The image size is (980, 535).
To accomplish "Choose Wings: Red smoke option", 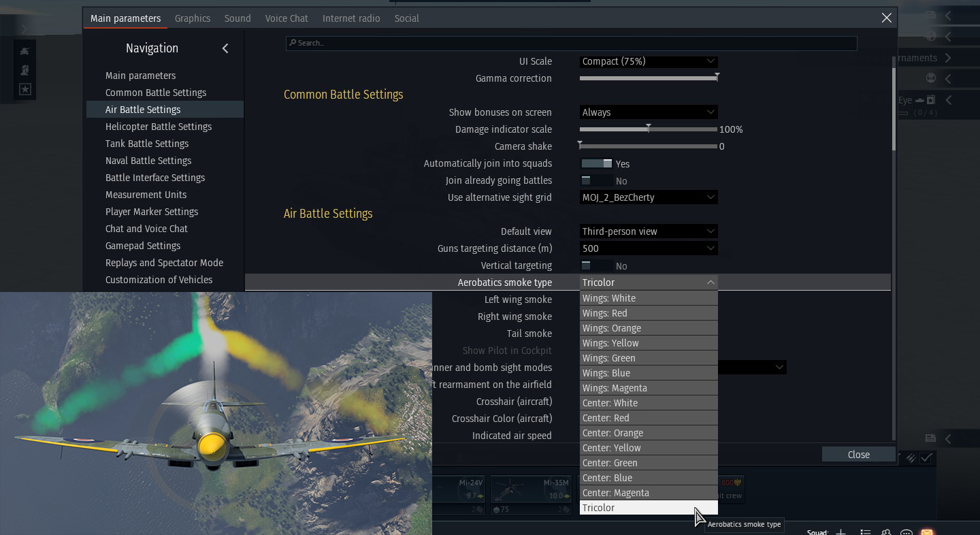I will pyautogui.click(x=649, y=313).
